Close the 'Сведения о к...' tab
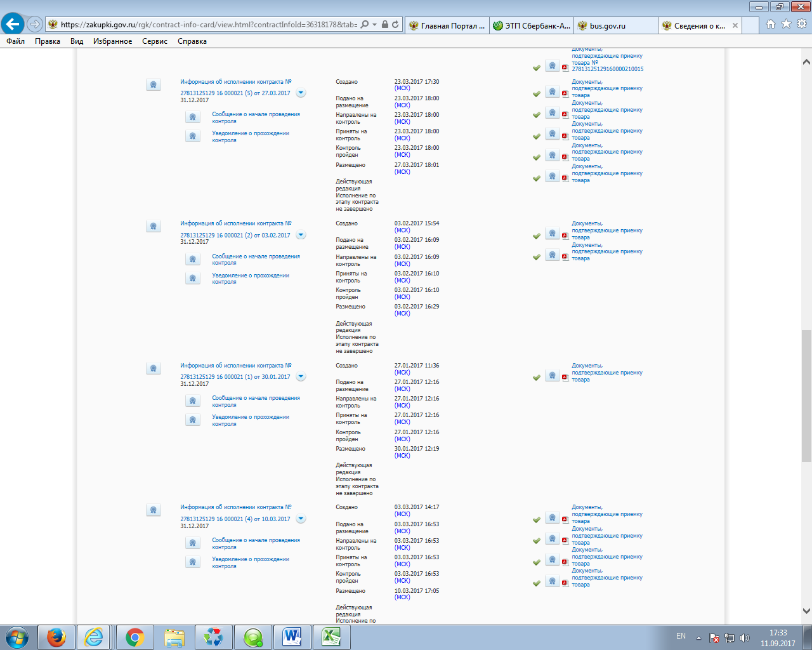Screen dimensions: 812x650 tap(735, 26)
